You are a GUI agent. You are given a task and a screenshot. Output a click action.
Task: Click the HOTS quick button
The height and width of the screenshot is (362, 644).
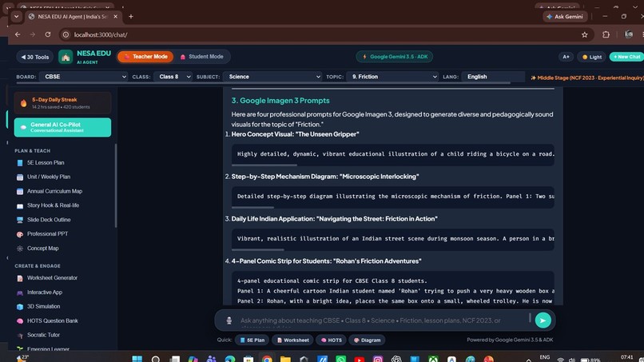point(331,340)
